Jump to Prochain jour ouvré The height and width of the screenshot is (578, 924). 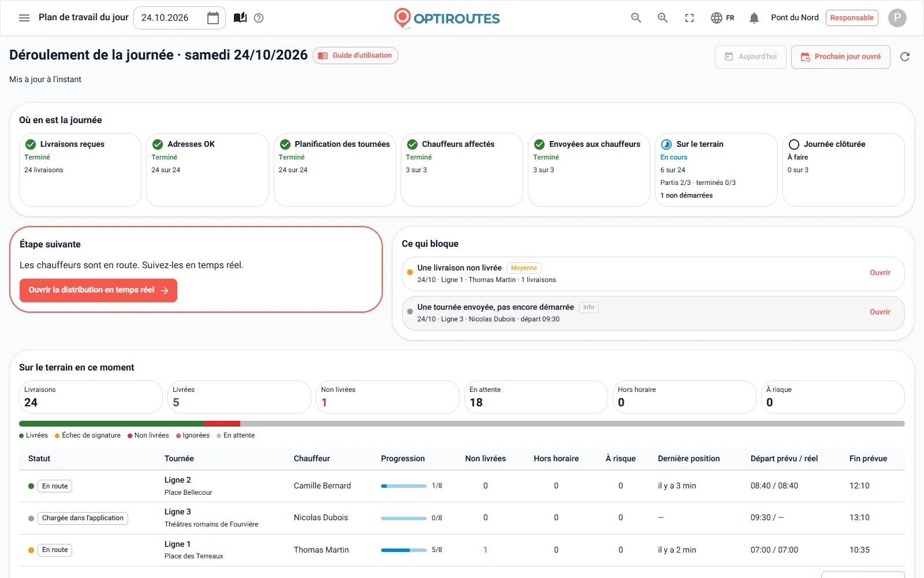click(x=840, y=57)
